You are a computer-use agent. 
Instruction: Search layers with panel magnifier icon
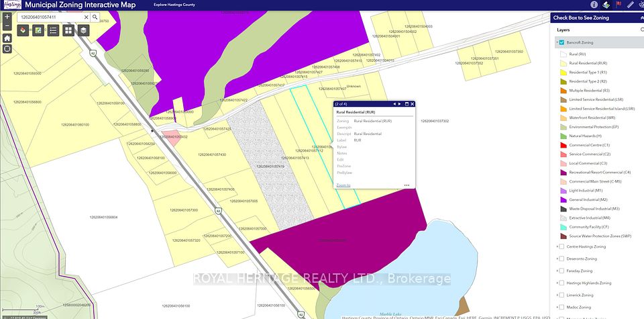pos(642,30)
